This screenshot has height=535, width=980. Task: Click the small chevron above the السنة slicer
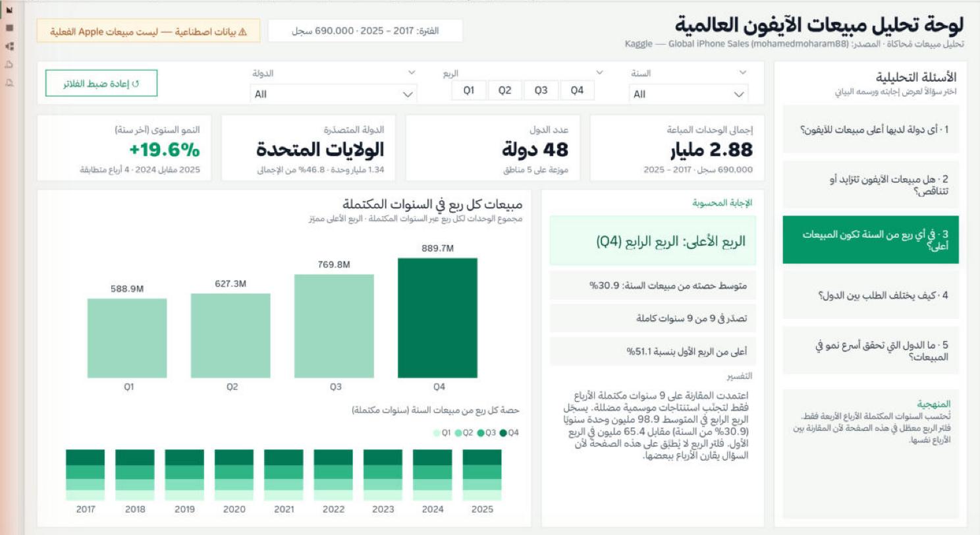coord(744,72)
